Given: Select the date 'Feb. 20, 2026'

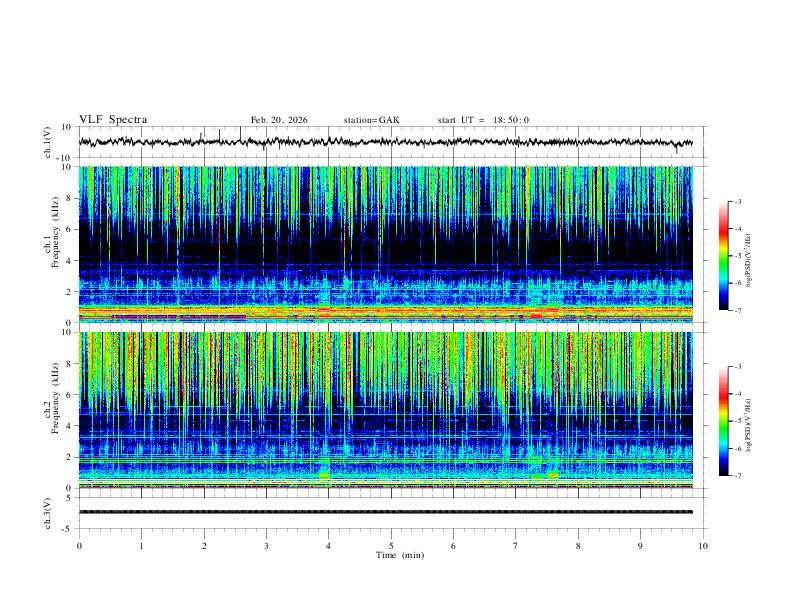Looking at the screenshot, I should tap(279, 120).
